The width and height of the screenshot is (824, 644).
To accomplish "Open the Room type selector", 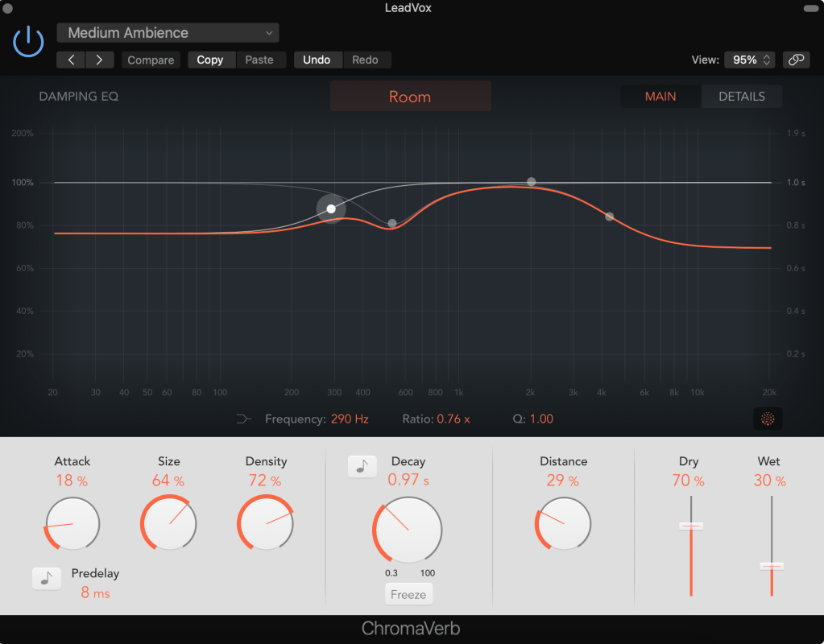I will (x=410, y=97).
